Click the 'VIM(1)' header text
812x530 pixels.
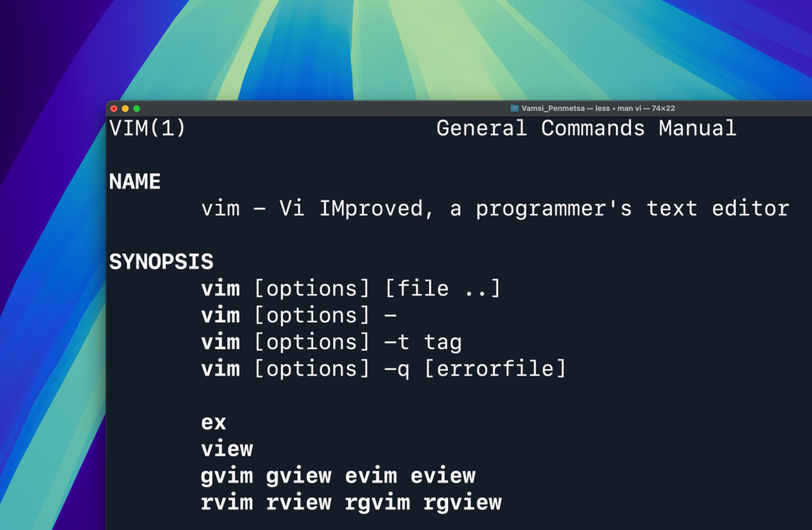tap(147, 128)
